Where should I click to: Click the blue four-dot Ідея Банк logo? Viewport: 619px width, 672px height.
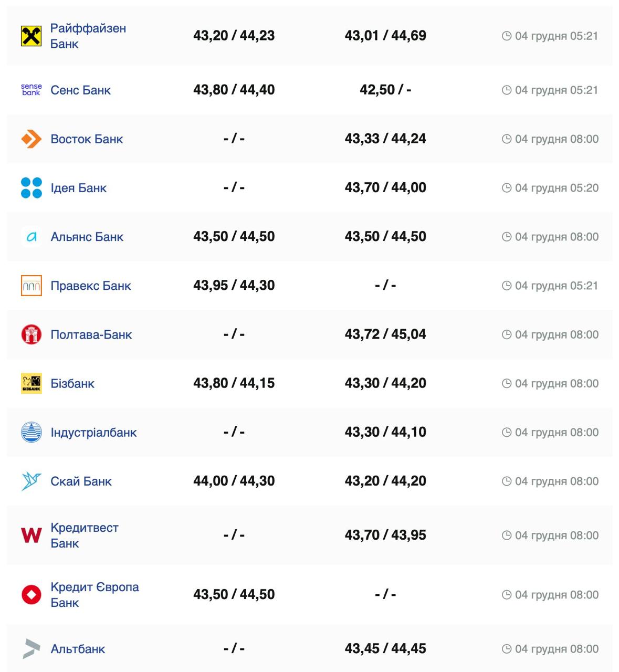(31, 188)
